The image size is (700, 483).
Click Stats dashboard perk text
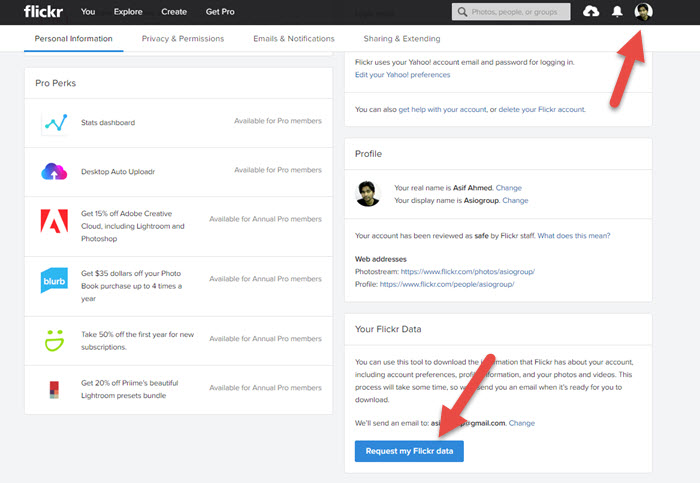pos(108,122)
